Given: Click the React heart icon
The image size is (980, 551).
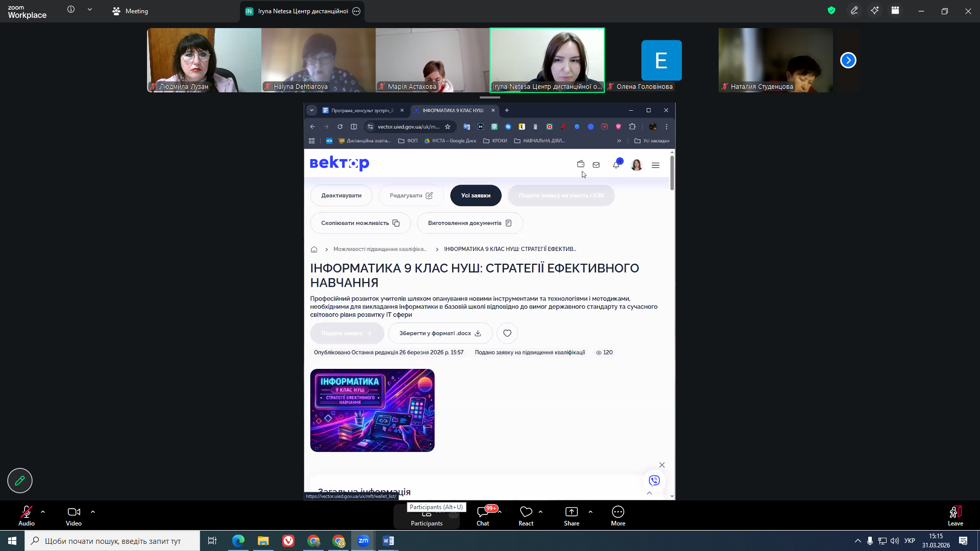Looking at the screenshot, I should 526,512.
